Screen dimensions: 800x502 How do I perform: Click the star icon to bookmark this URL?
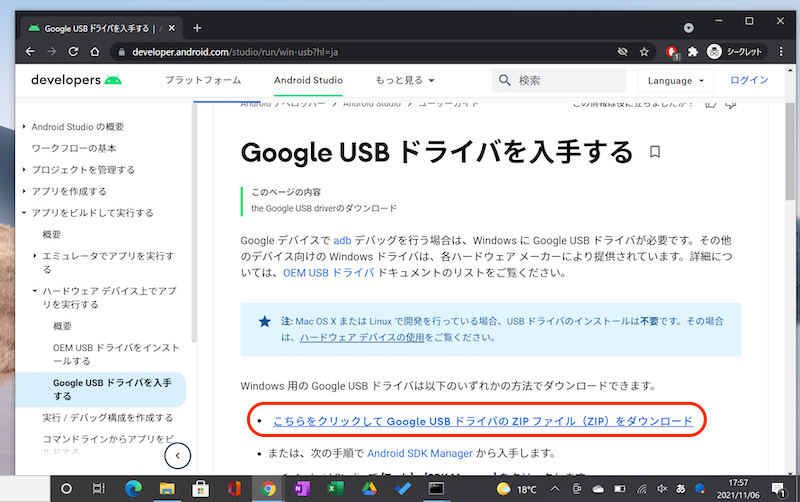point(645,51)
